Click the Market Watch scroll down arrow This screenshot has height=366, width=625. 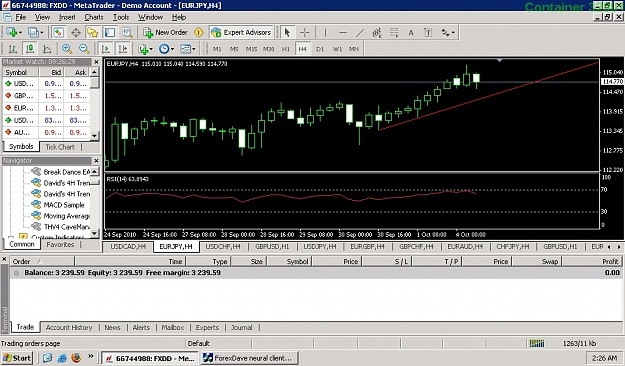(x=94, y=136)
